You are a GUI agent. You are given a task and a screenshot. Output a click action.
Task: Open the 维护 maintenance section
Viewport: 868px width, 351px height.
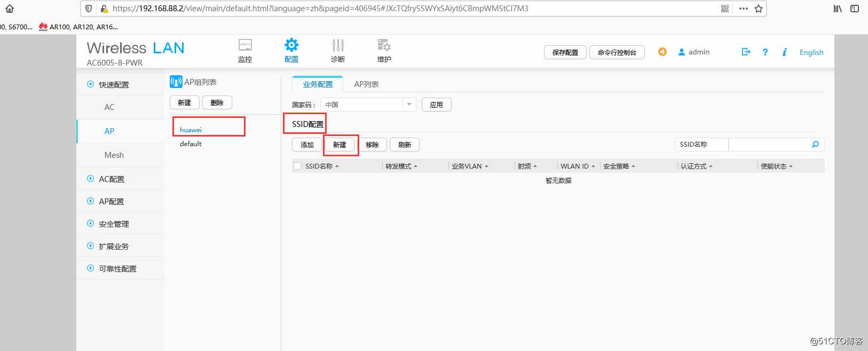click(x=384, y=51)
